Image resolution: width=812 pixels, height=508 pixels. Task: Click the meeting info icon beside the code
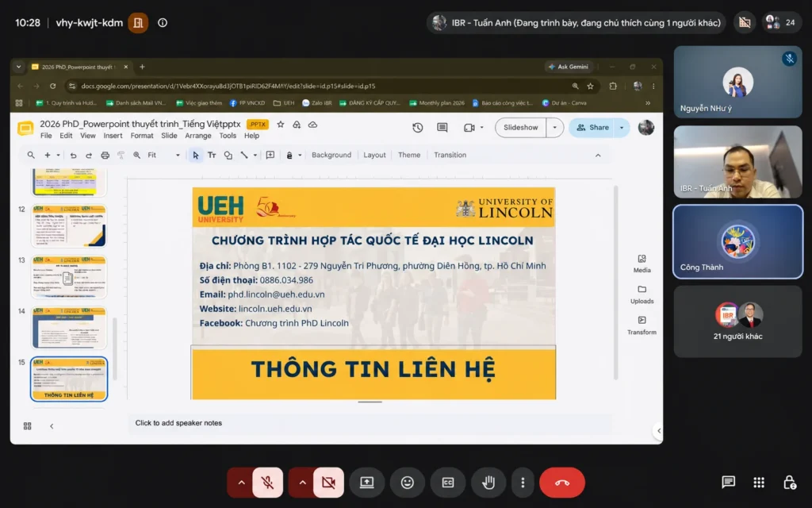click(163, 23)
